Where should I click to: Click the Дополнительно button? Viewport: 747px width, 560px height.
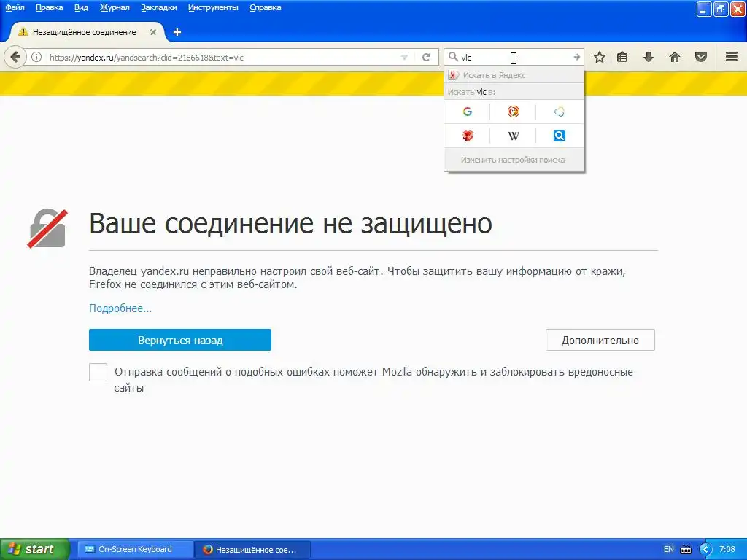pos(600,340)
